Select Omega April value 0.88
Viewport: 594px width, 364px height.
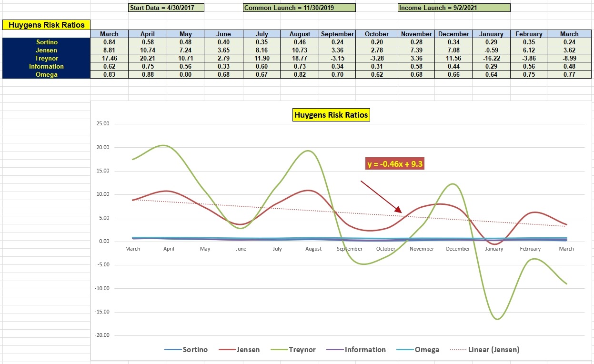[x=148, y=74]
